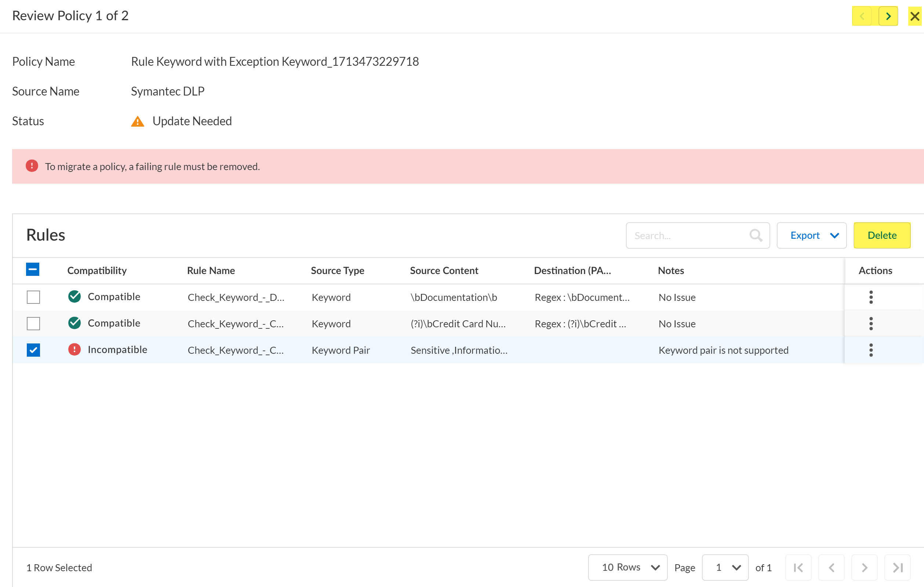Go to previous rules page
The height and width of the screenshot is (587, 924).
pos(831,568)
